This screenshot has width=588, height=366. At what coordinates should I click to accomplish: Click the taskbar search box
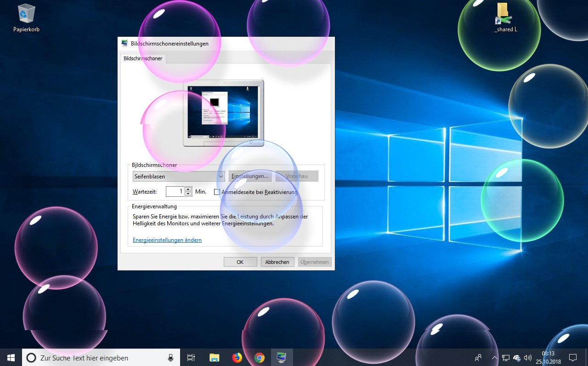[x=101, y=357]
